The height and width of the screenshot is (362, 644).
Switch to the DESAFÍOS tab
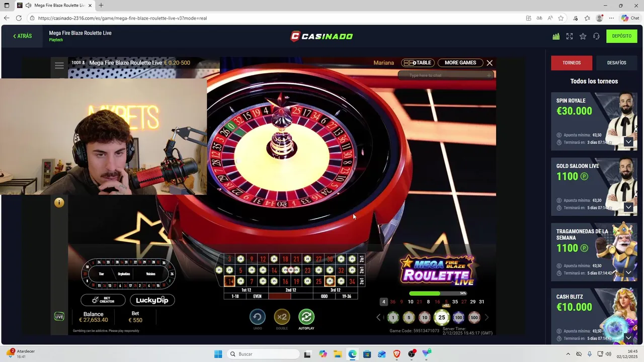616,63
